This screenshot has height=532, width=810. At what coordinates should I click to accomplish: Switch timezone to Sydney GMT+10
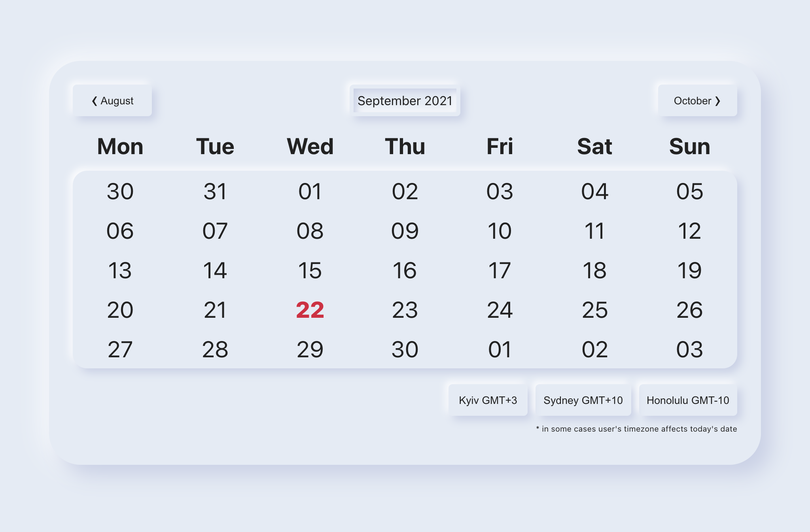point(583,400)
